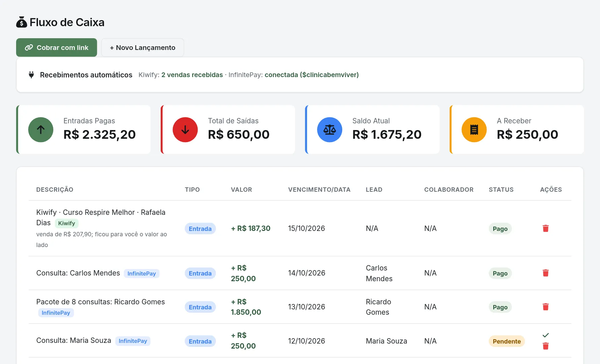Click the Pago badge on the 14/10/2026 row
Viewport: 600px width, 364px height.
pos(500,273)
